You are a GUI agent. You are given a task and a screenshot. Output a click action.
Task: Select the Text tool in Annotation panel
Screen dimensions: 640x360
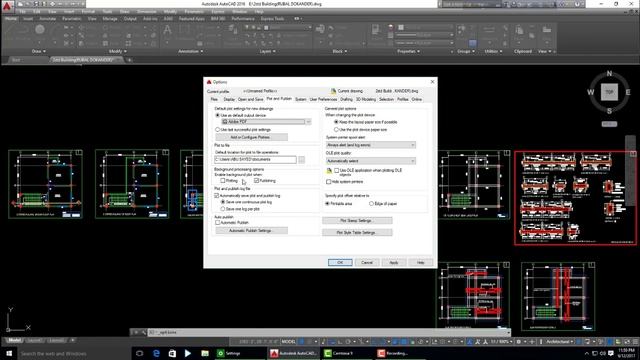pos(167,30)
